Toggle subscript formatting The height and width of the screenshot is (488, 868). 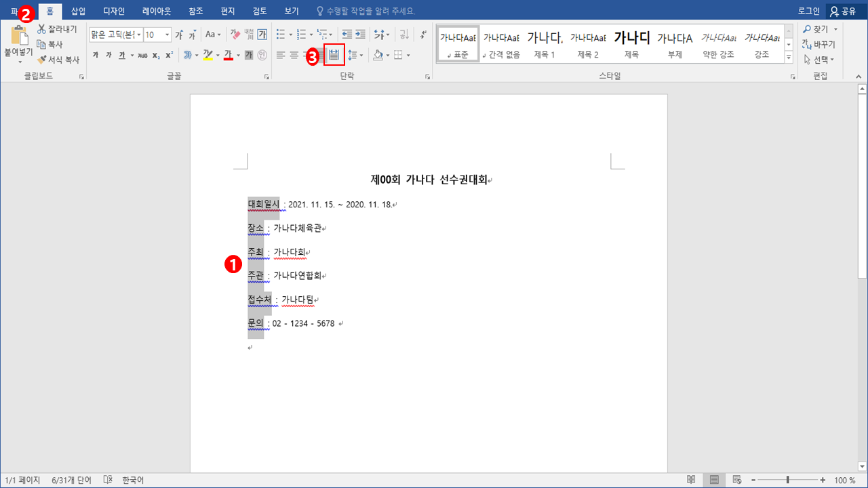pyautogui.click(x=156, y=55)
